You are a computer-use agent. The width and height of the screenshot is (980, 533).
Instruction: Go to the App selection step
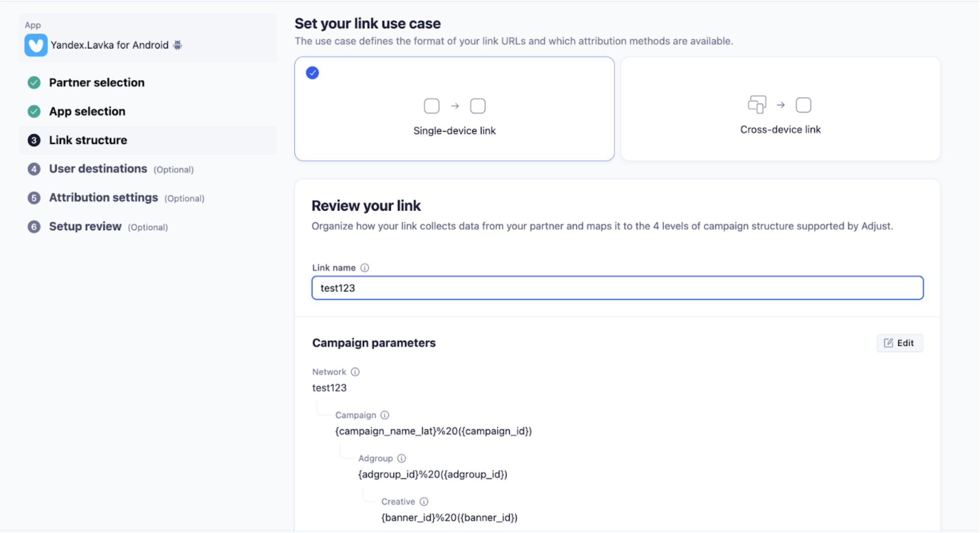pyautogui.click(x=87, y=111)
